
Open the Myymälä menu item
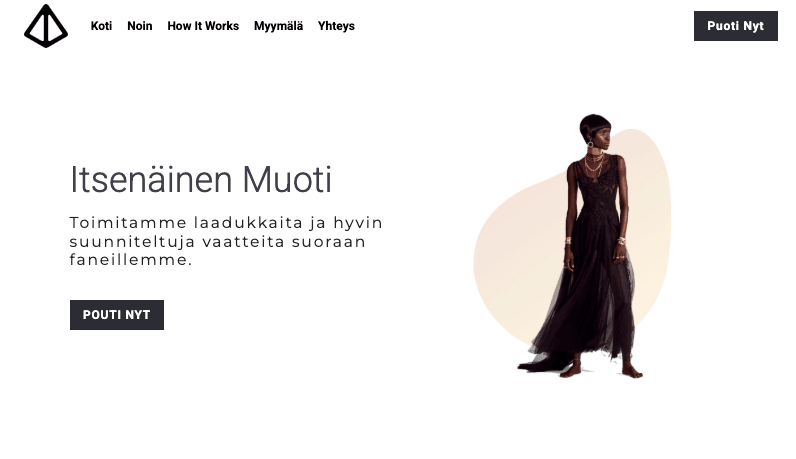(x=278, y=26)
